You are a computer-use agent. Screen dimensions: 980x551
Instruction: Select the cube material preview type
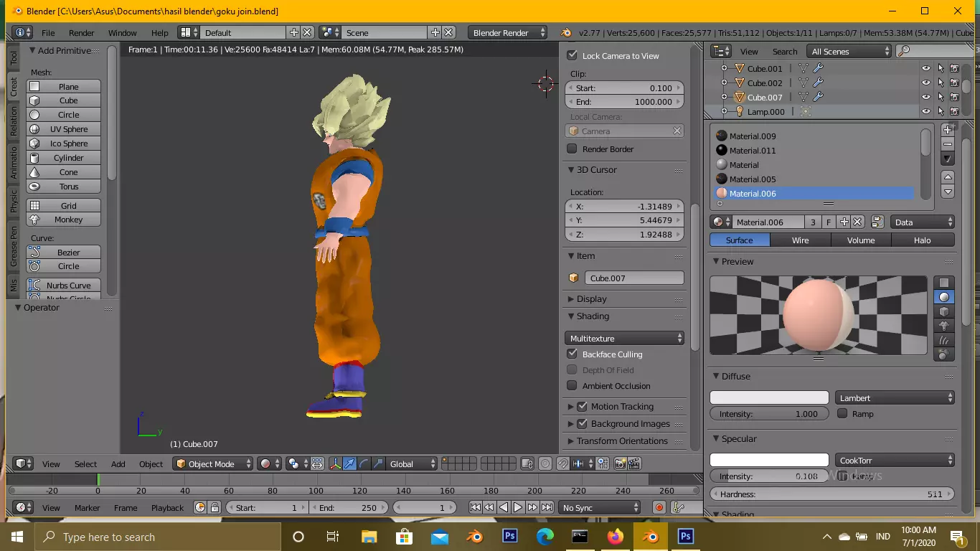tap(944, 311)
